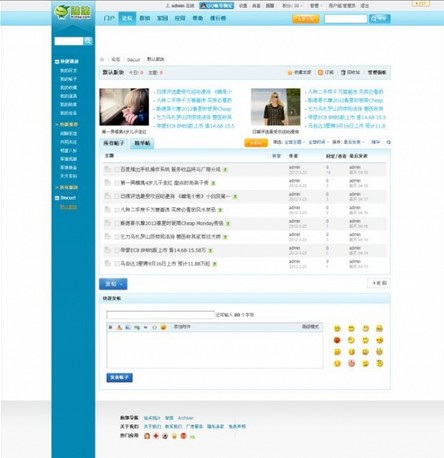Toggle the 新窗 new window checkbox in header
444x458 pixels.
pyautogui.click(x=269, y=156)
